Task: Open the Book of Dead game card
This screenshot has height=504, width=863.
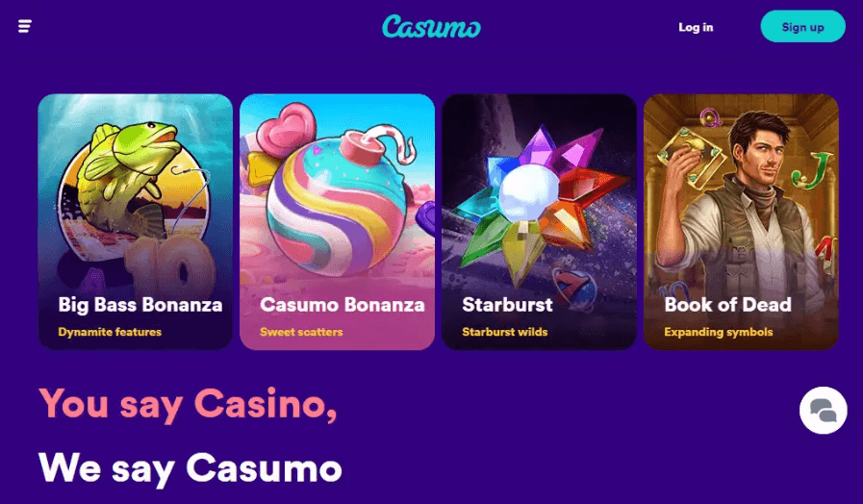Action: 742,222
